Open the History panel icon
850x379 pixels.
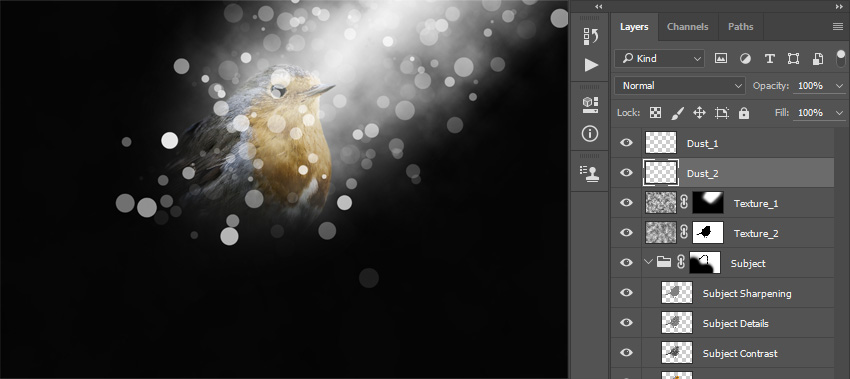click(591, 36)
